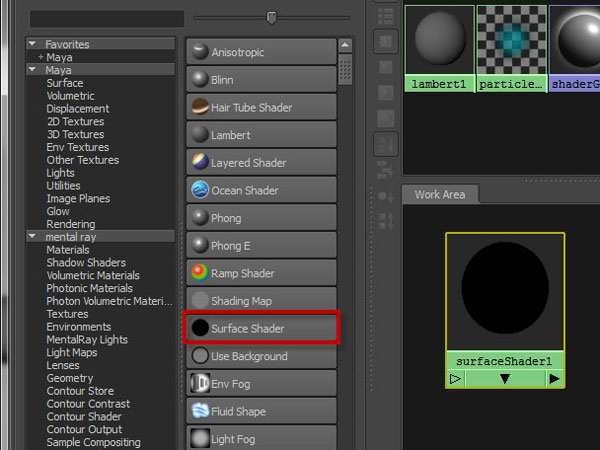Viewport: 600px width, 450px height.
Task: Select the Environments category
Action: click(79, 327)
